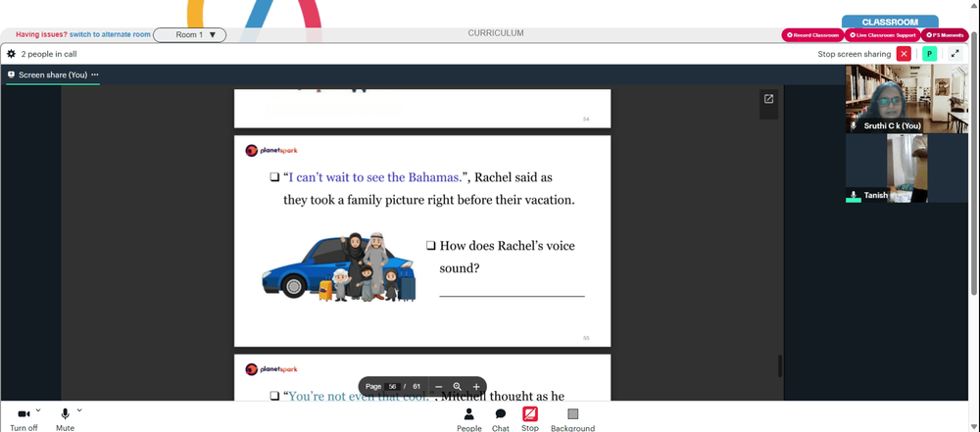Screen dimensions: 980x432
Task: Click switch to alternate room link
Action: 110,34
